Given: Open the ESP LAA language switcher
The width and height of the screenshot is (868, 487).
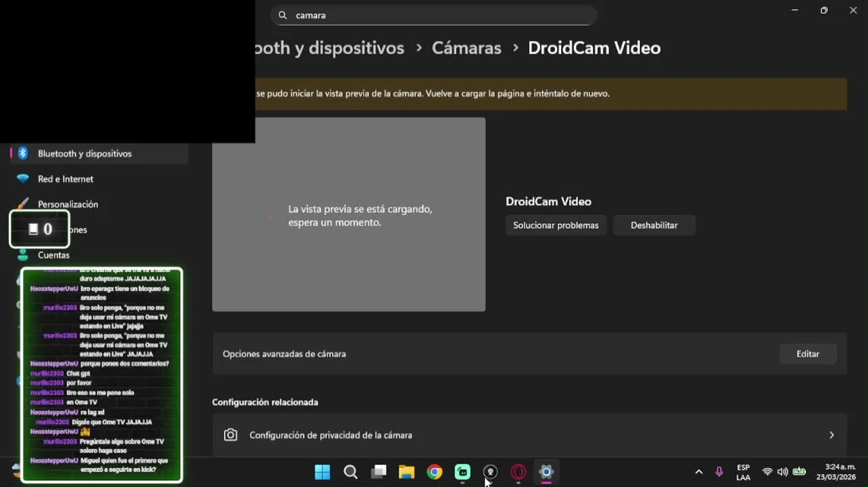Looking at the screenshot, I should tap(743, 472).
